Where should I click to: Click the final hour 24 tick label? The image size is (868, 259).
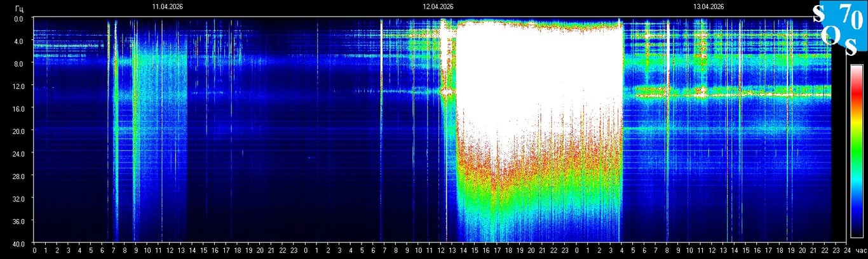tap(847, 251)
